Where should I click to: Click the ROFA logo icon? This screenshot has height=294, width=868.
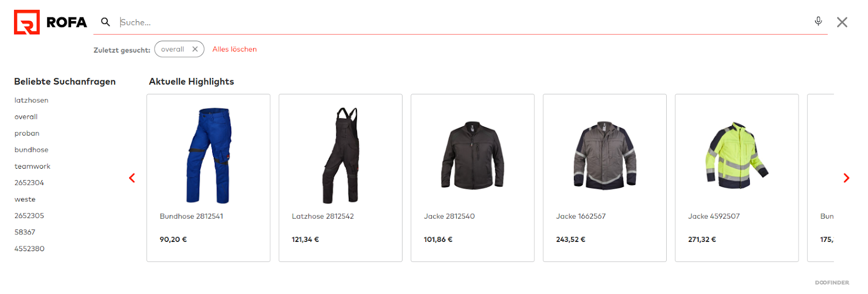[x=27, y=22]
